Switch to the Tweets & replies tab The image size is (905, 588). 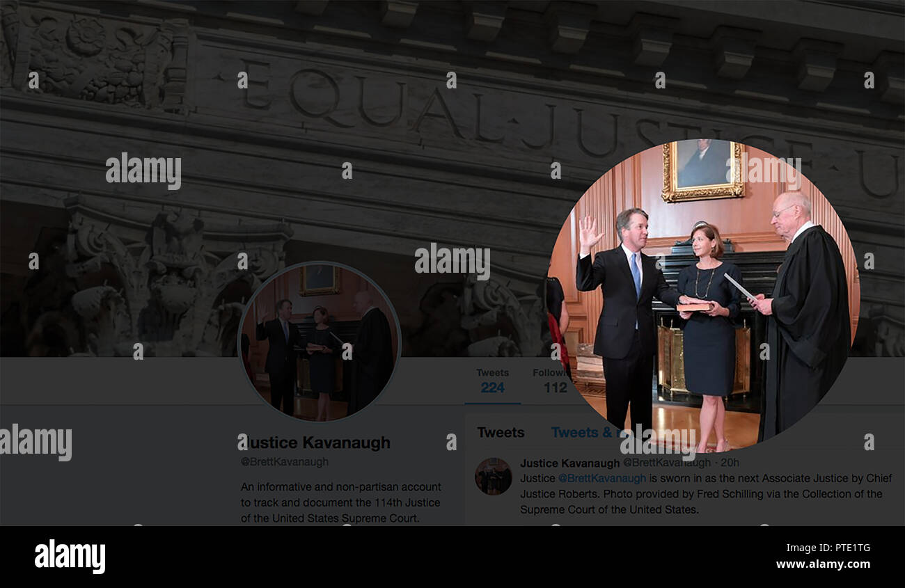click(x=585, y=432)
